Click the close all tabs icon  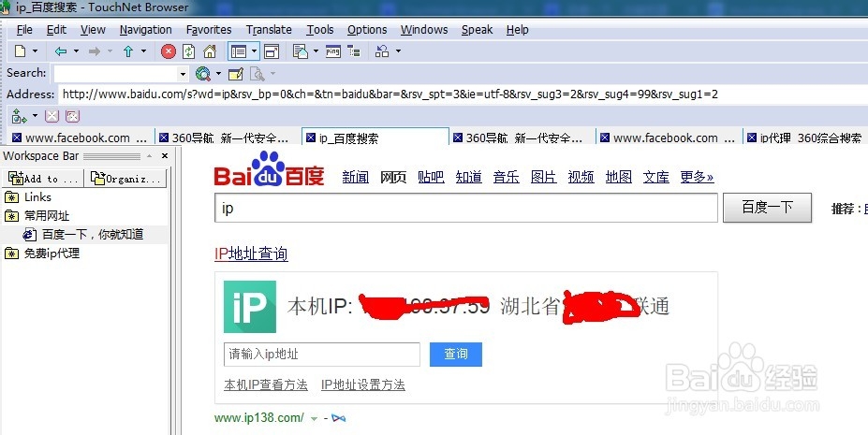(x=72, y=116)
